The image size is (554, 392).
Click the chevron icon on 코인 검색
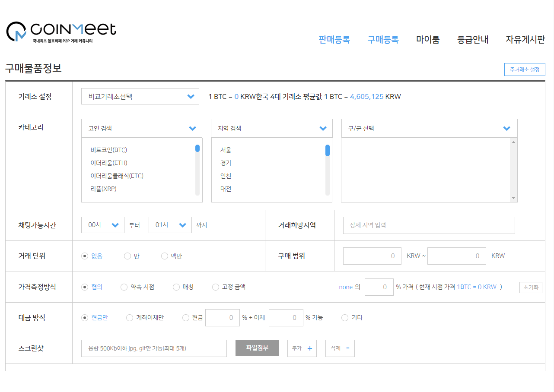193,128
